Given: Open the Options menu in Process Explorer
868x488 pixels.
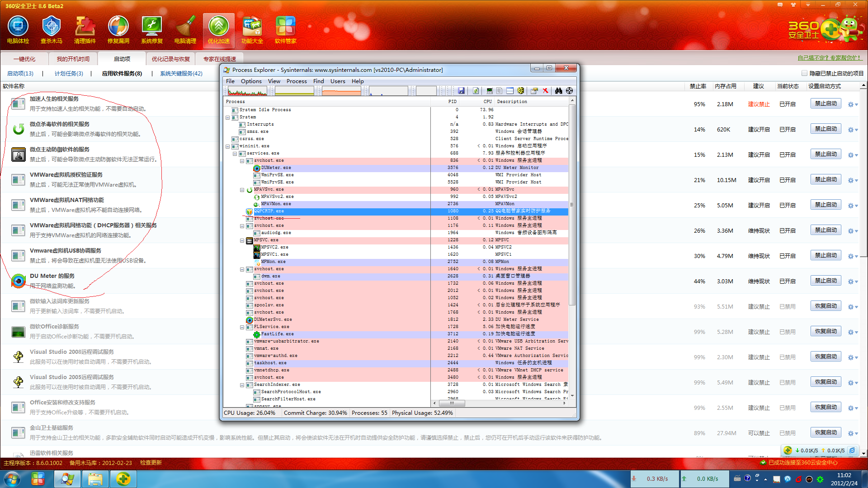Looking at the screenshot, I should click(251, 81).
